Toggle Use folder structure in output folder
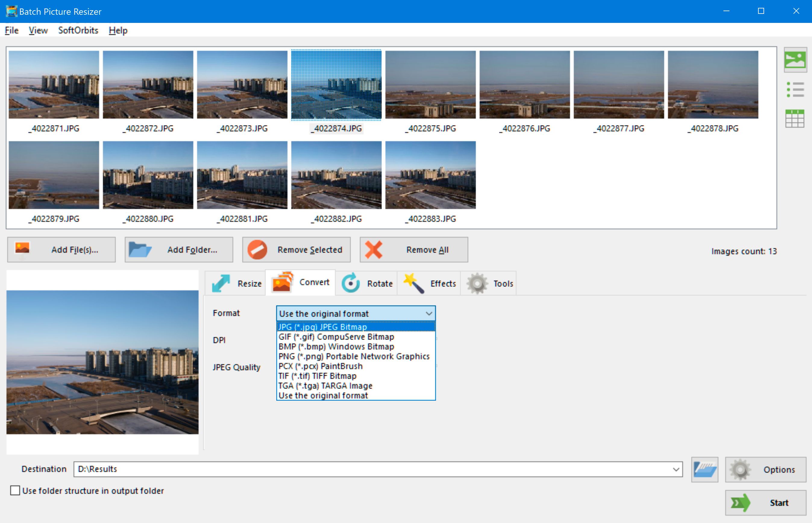 [15, 490]
